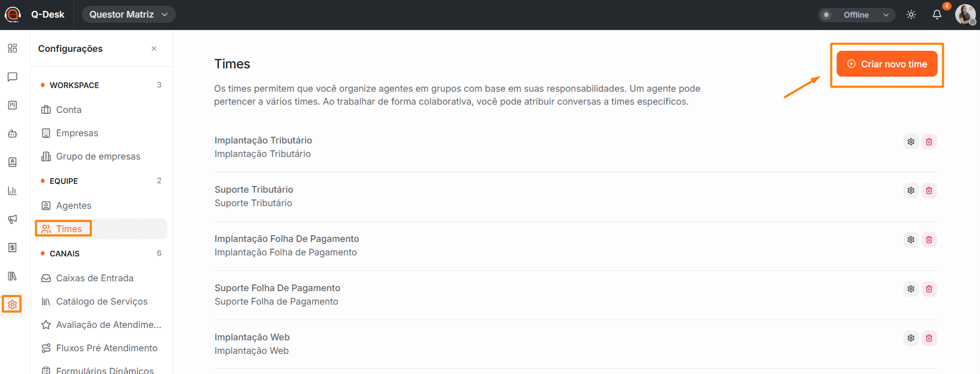Toggle the light/dark theme sun icon

(911, 15)
